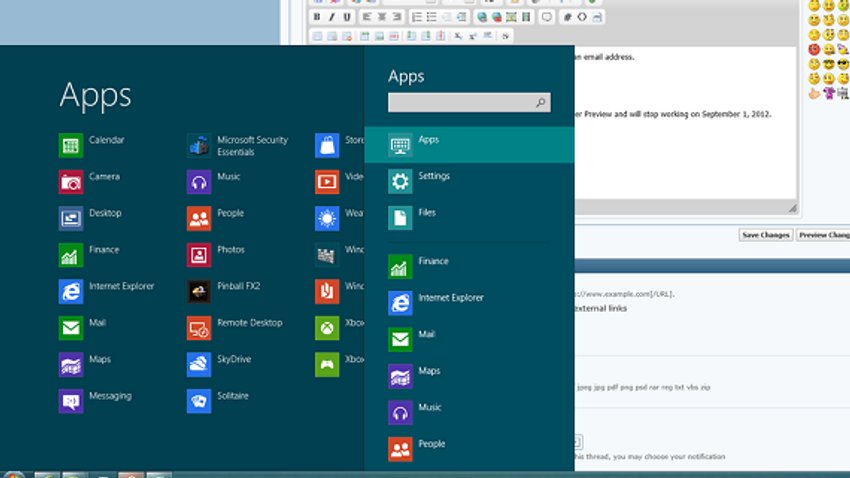Screen dimensions: 850x478
Task: Launch the Camera app
Action: click(x=90, y=182)
